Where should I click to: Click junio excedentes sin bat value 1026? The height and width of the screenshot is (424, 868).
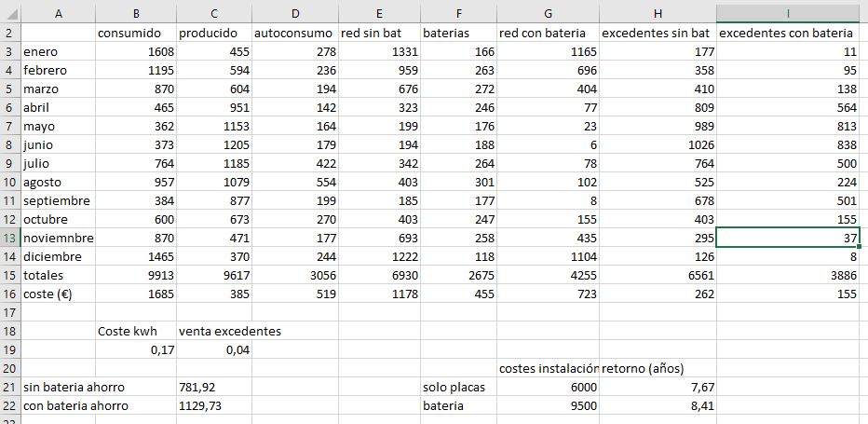(x=658, y=145)
